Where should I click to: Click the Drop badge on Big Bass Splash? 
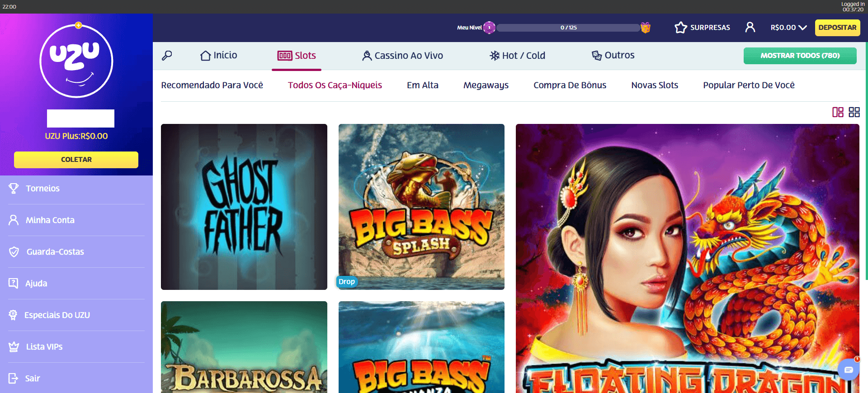coord(347,282)
